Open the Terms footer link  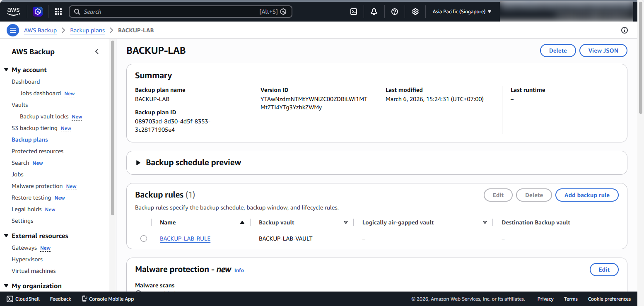click(571, 299)
